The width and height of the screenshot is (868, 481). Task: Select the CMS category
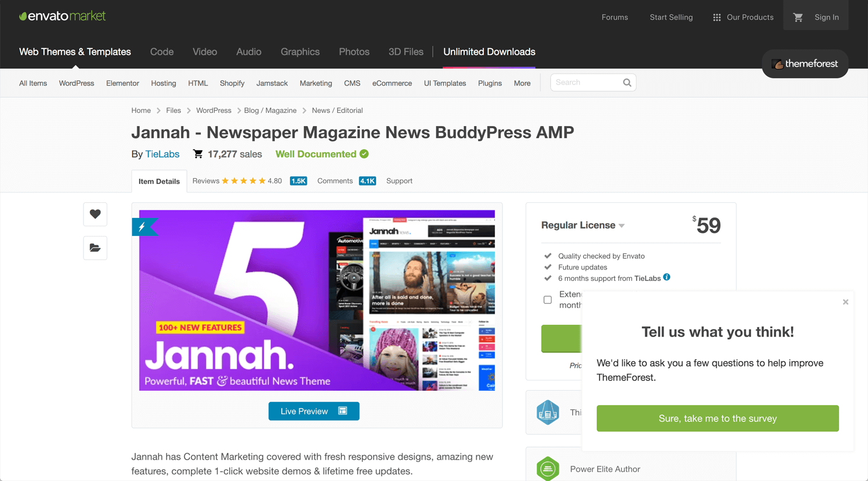pos(352,83)
